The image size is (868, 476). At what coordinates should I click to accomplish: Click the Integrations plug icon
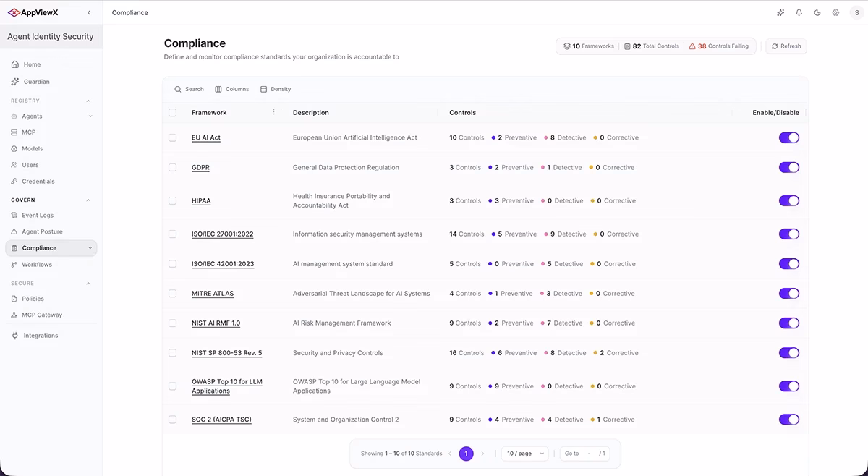[15, 336]
